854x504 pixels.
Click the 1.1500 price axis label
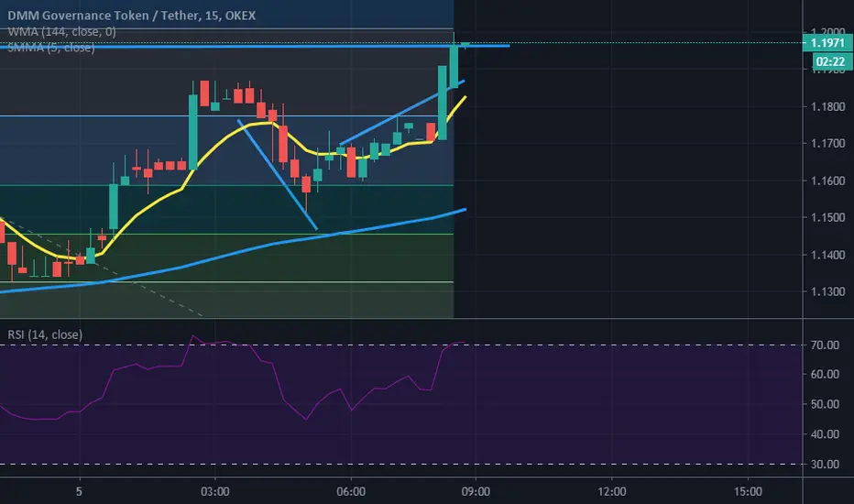point(827,217)
